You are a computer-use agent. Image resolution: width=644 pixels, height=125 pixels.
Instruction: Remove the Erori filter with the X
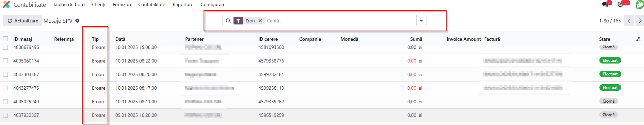[x=260, y=21]
